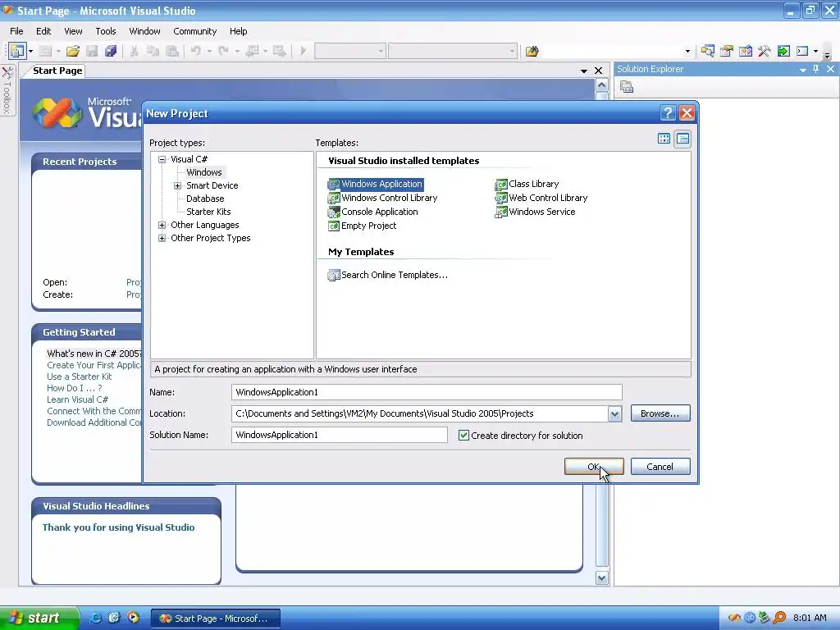Open Solution Explorer from the toolbar icon
The height and width of the screenshot is (630, 840).
[708, 51]
